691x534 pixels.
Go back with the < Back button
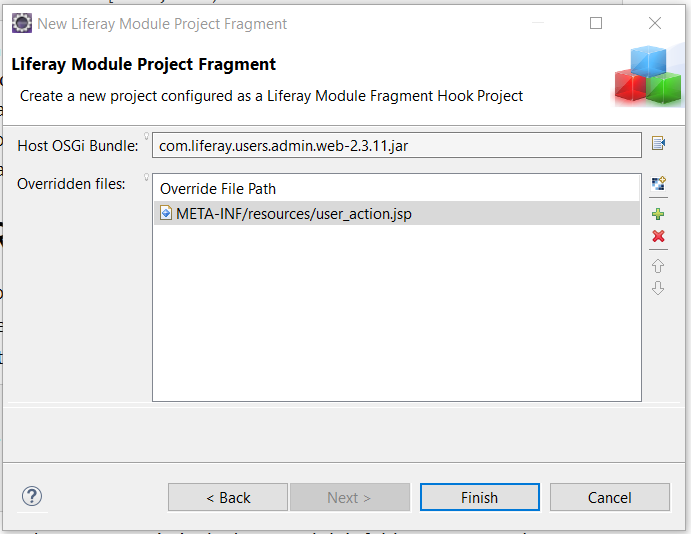pos(228,497)
